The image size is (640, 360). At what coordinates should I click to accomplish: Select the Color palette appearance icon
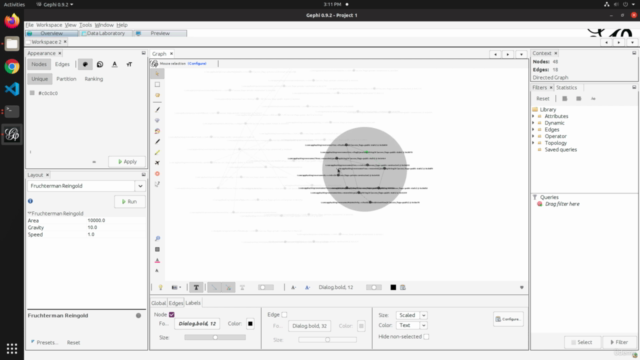coord(85,64)
